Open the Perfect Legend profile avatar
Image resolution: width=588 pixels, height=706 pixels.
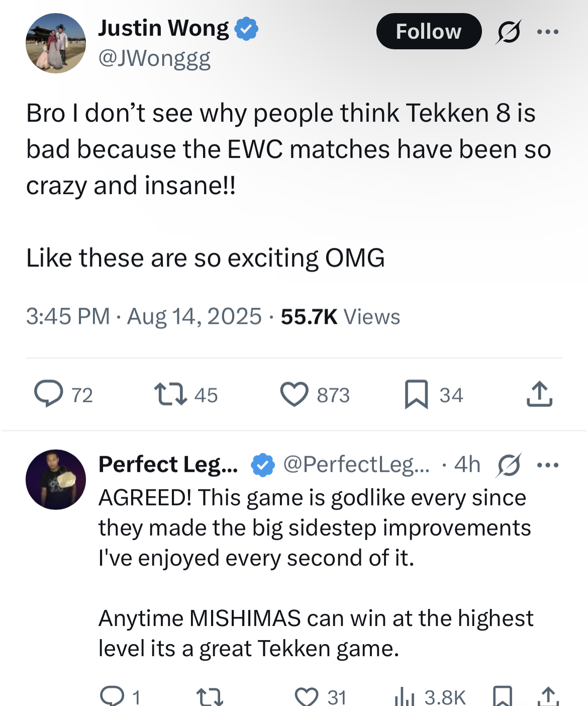(56, 479)
